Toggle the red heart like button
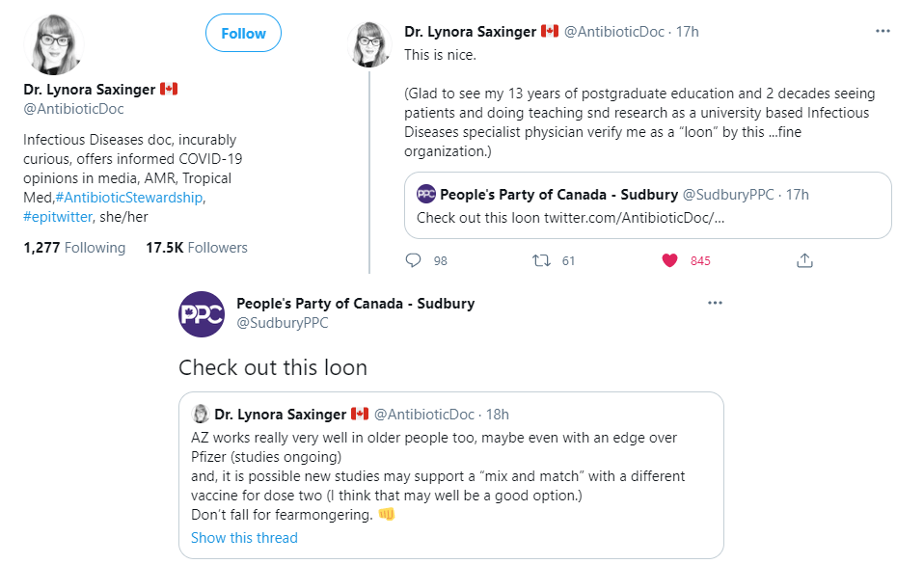The height and width of the screenshot is (564, 924). (669, 260)
